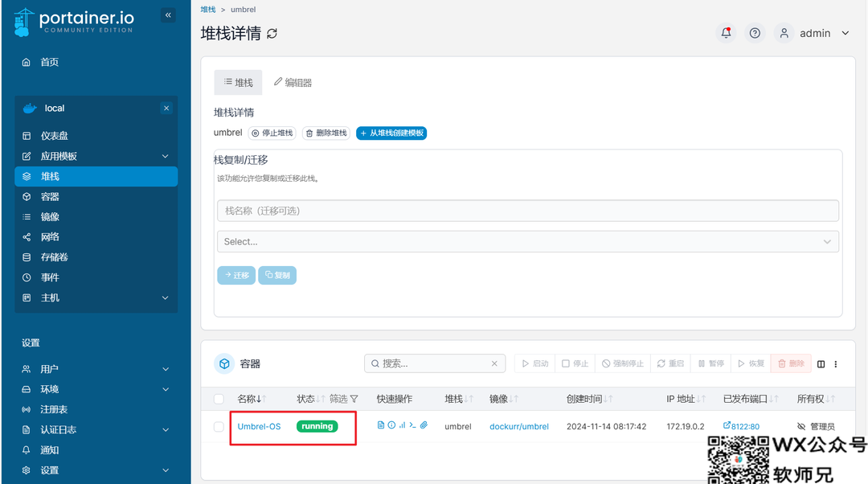This screenshot has width=868, height=484.
Task: Open the notifications bell in the header
Action: coord(726,33)
